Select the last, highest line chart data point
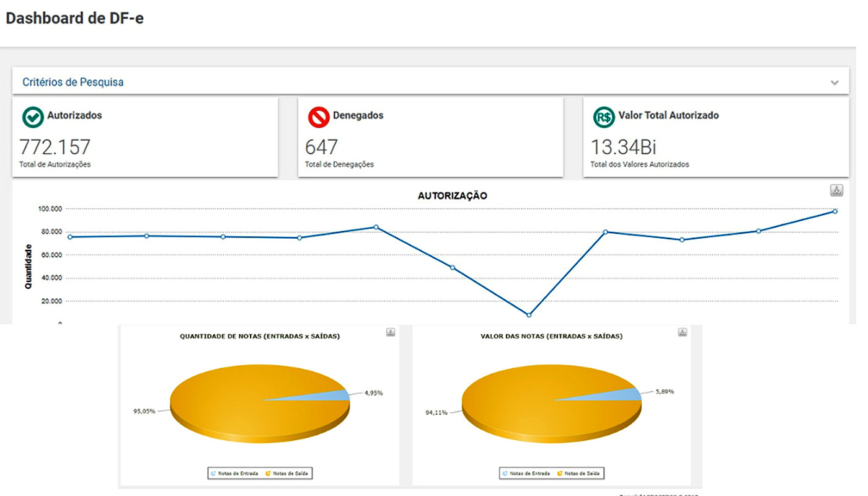 835,211
